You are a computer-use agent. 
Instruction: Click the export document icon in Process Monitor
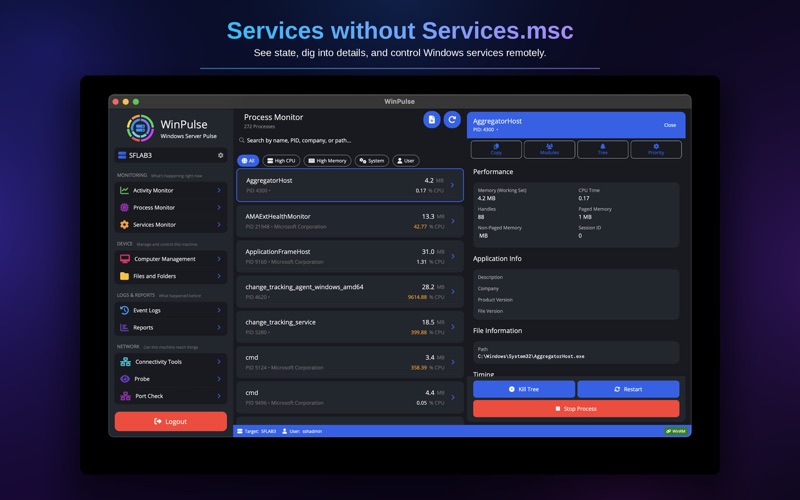[432, 119]
